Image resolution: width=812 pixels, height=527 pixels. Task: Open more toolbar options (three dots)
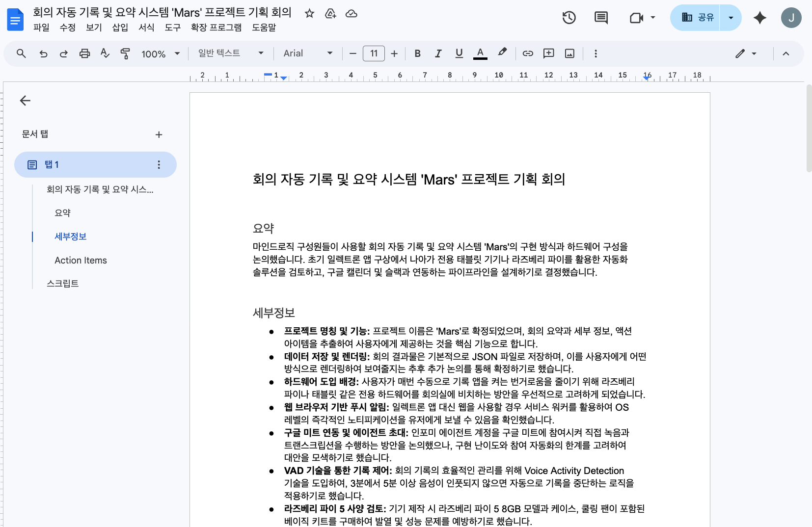coord(595,53)
